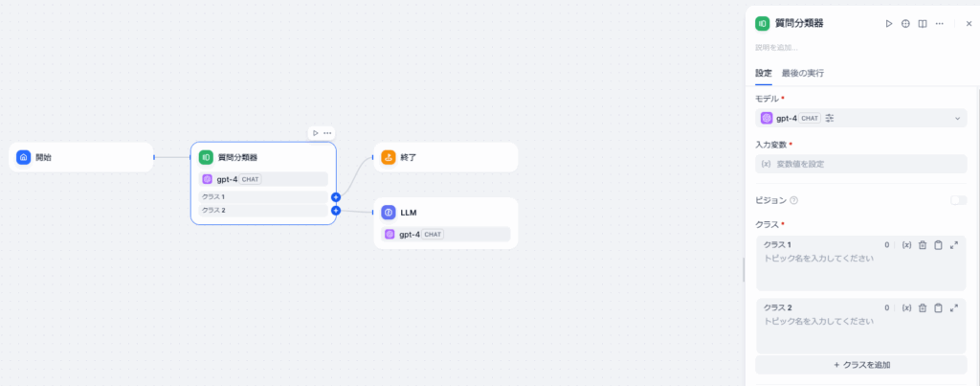Click the blue plus handle for クラス 1

[x=336, y=197]
